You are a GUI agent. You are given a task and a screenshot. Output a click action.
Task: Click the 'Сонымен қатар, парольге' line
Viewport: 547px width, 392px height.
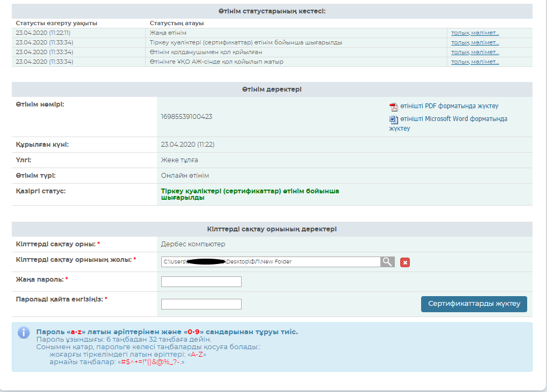point(148,347)
